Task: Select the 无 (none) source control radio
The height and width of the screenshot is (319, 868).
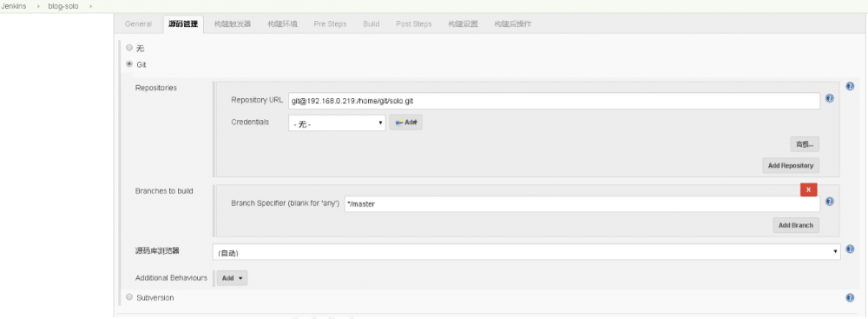Action: coord(129,48)
